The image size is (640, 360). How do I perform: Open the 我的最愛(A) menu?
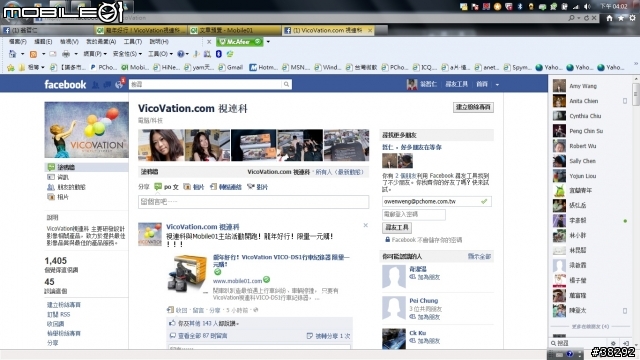101,42
